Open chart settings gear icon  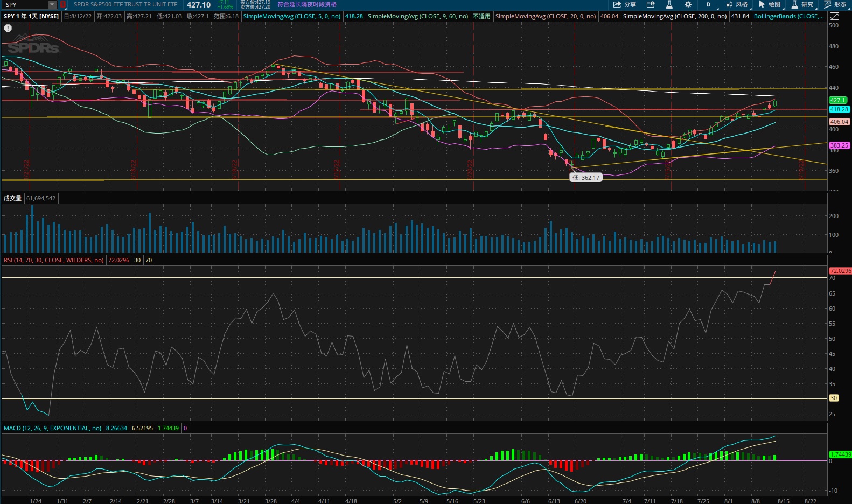pos(688,4)
